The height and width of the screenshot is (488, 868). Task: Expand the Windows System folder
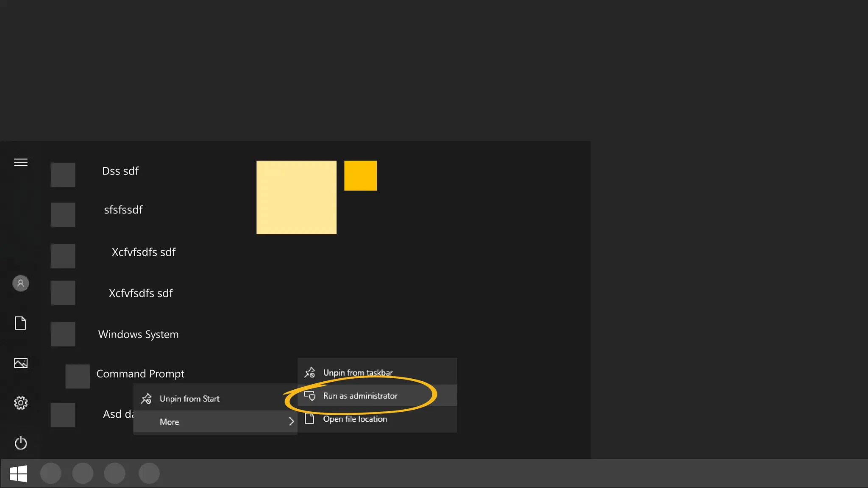click(x=138, y=334)
